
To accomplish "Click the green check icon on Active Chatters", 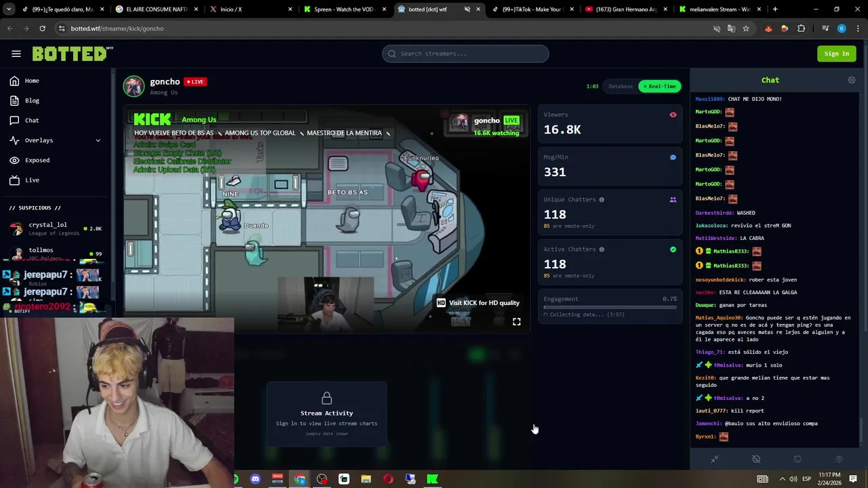I will (x=673, y=249).
